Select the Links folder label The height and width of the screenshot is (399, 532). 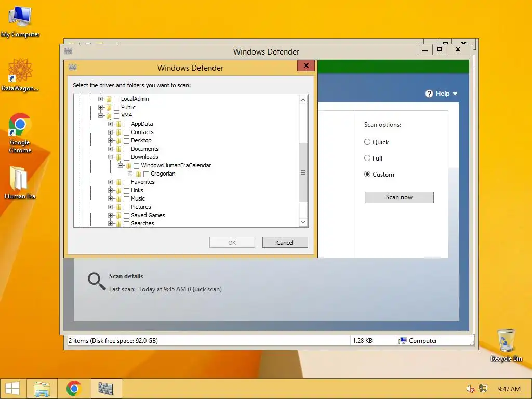[137, 190]
